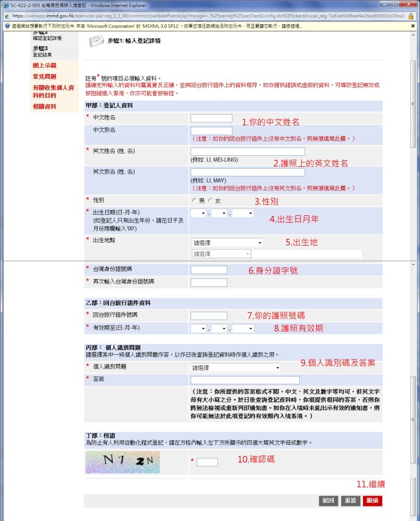Click the page icon beside the URL
The height and width of the screenshot is (521, 420).
[7, 16]
